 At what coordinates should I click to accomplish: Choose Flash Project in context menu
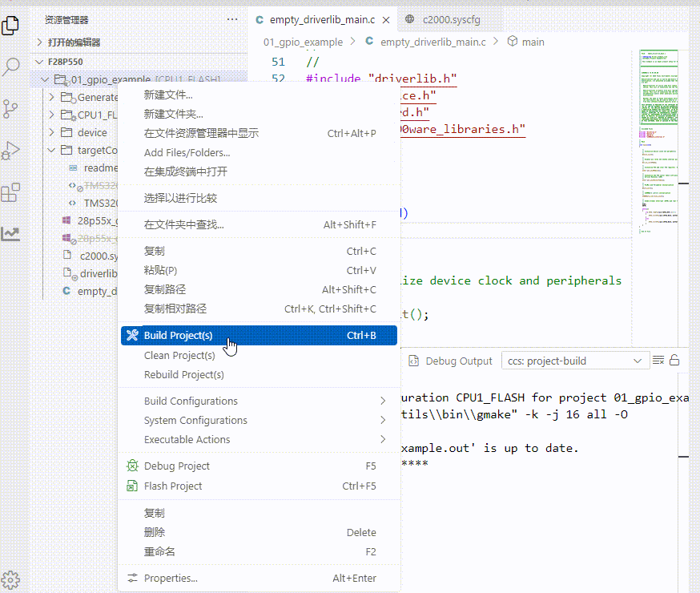coord(259,486)
